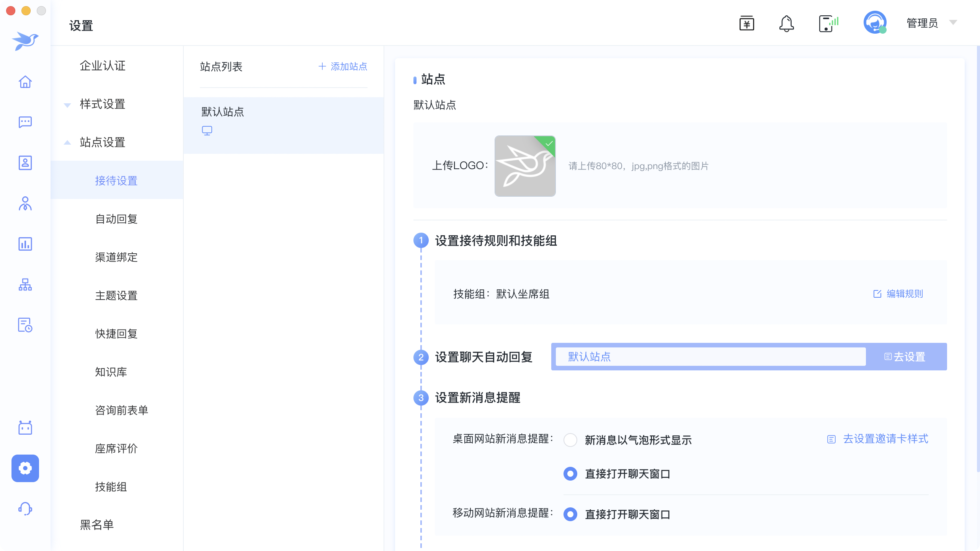Select desktop direct open chat window radio

[570, 474]
